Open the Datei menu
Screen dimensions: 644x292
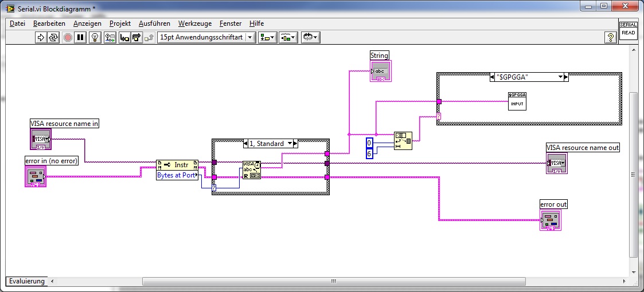pos(18,23)
